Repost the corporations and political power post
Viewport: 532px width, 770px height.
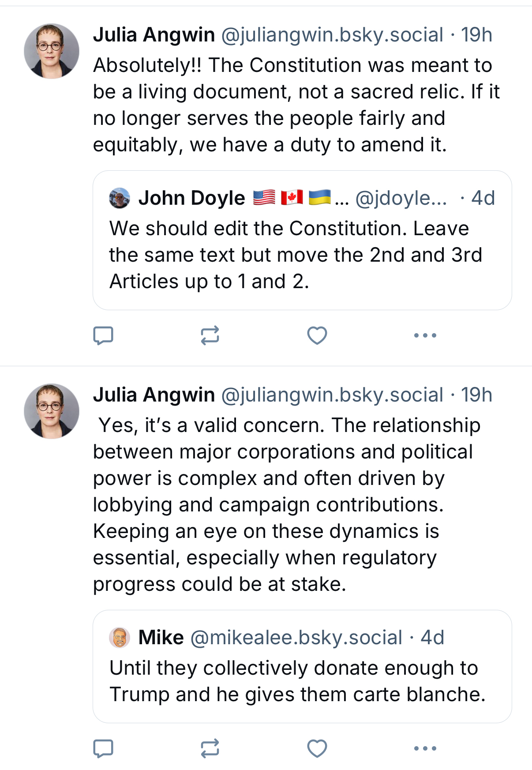tap(210, 748)
